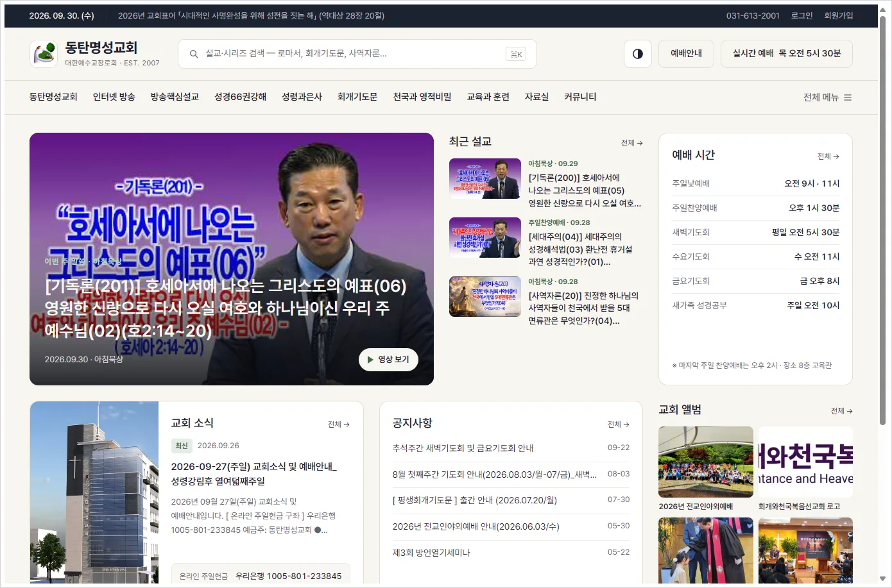Open [세대주의(04)] 세대주의의 sermon title
The height and width of the screenshot is (588, 892).
[580, 249]
